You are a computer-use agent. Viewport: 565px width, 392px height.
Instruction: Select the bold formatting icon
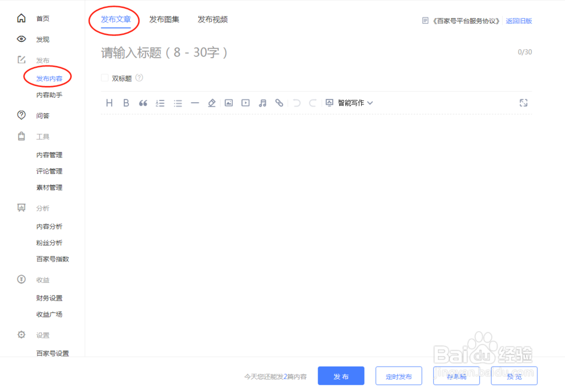(126, 103)
